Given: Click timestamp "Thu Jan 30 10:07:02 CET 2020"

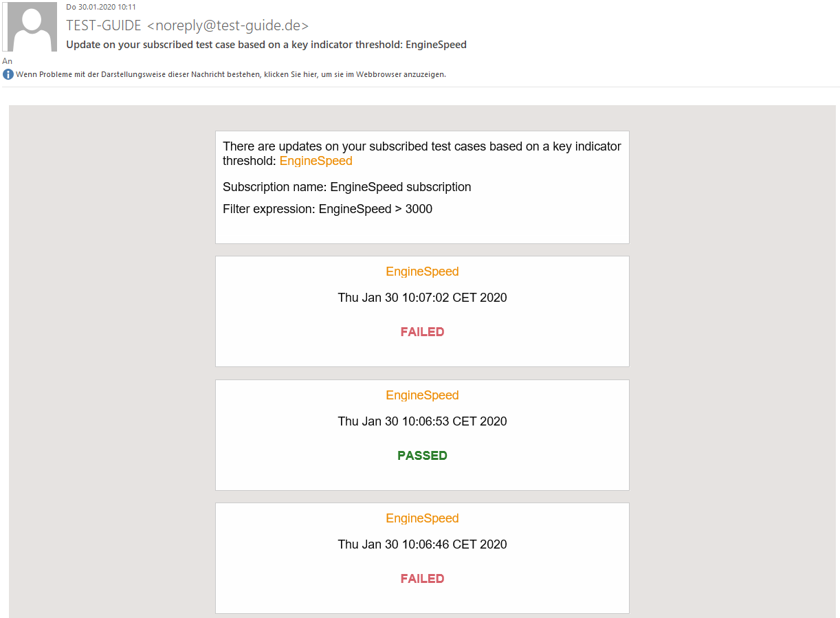Looking at the screenshot, I should coord(422,297).
